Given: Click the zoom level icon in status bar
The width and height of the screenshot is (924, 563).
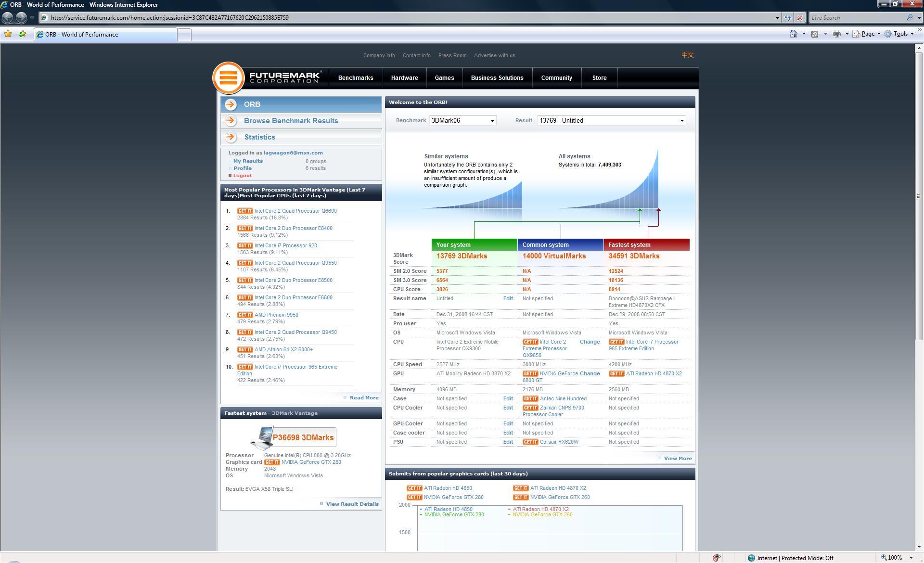Looking at the screenshot, I should (x=884, y=558).
